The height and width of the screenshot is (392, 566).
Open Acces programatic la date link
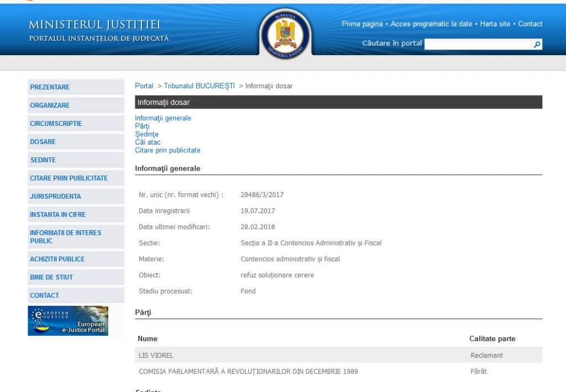[x=431, y=24]
